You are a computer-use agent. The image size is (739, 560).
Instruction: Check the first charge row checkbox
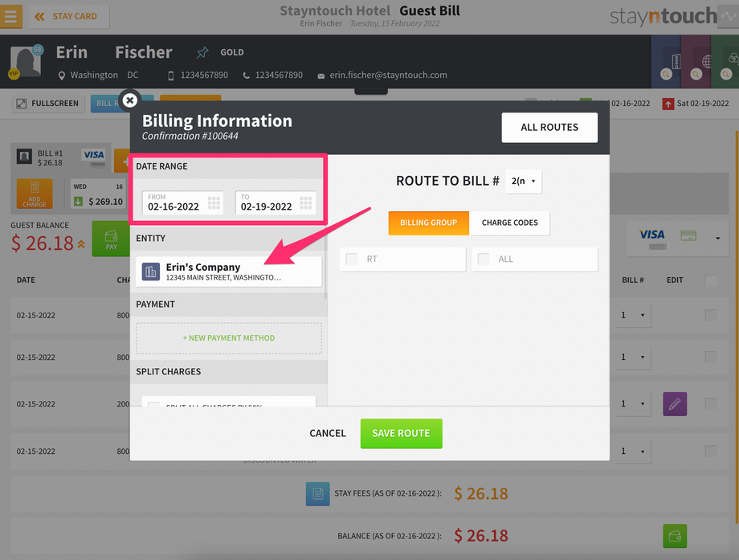pos(711,316)
